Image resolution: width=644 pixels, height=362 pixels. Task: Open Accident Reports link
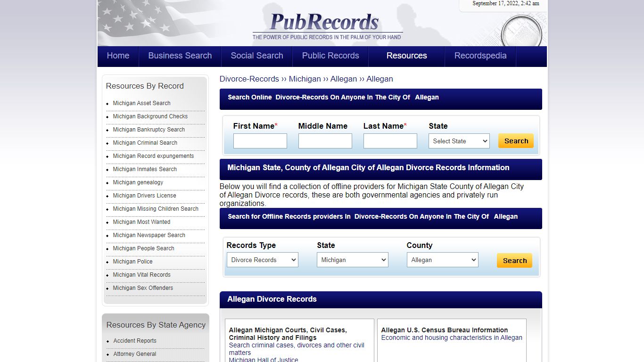(135, 341)
